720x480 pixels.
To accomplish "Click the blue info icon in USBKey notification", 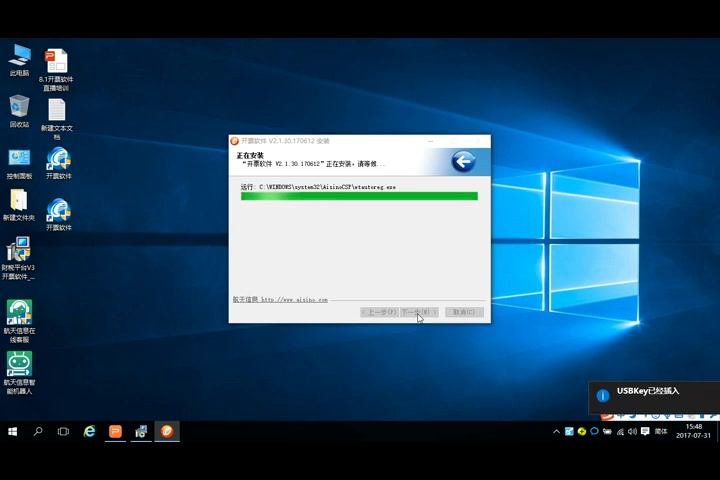I will (x=603, y=395).
